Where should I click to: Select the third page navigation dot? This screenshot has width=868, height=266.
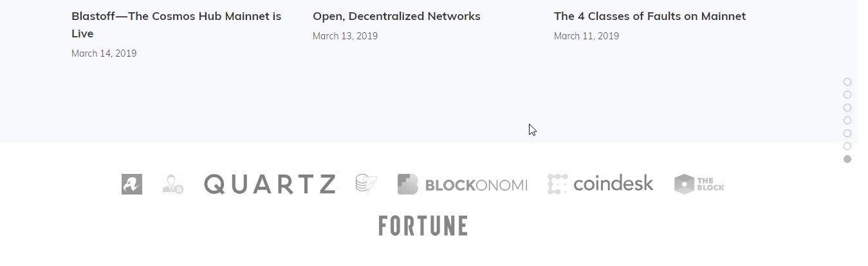pos(847,108)
